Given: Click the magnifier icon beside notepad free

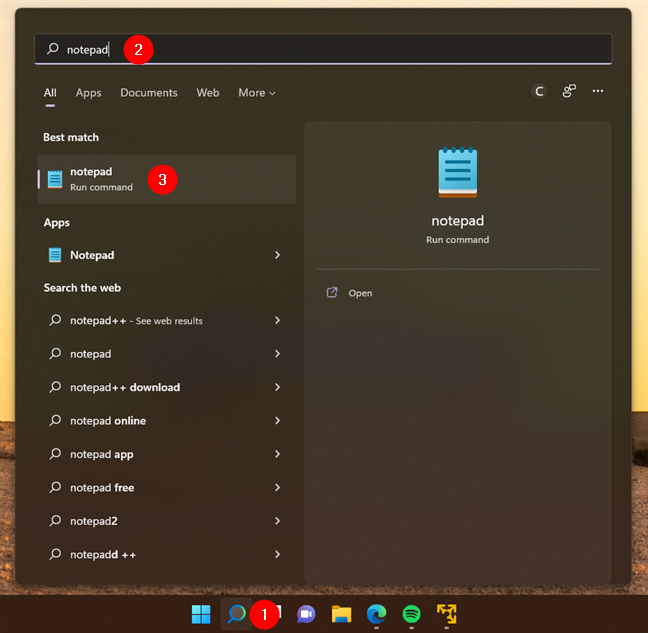Looking at the screenshot, I should (55, 487).
